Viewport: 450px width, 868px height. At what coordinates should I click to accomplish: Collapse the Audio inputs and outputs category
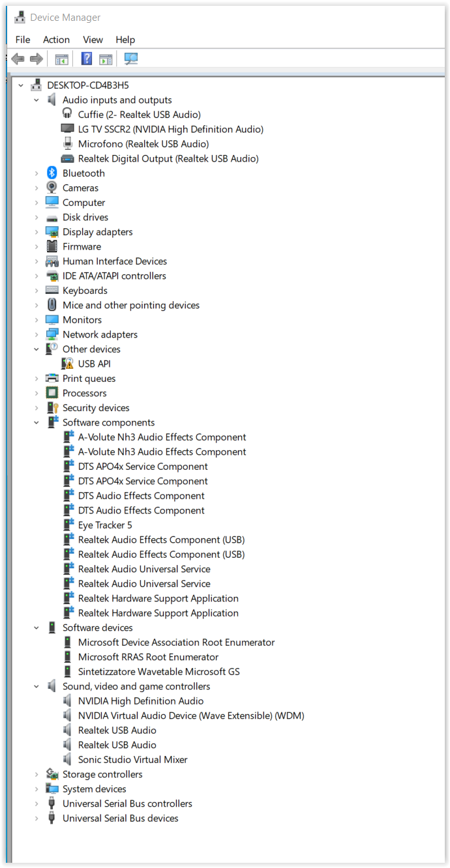(37, 100)
